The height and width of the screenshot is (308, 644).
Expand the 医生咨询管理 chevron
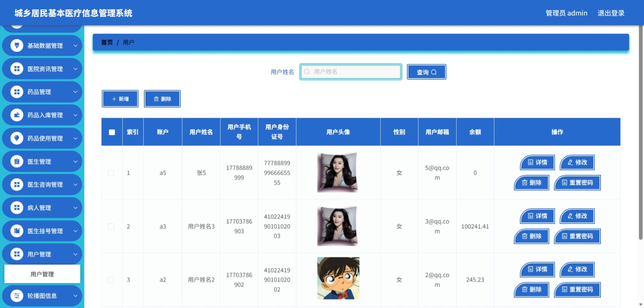pyautogui.click(x=75, y=185)
